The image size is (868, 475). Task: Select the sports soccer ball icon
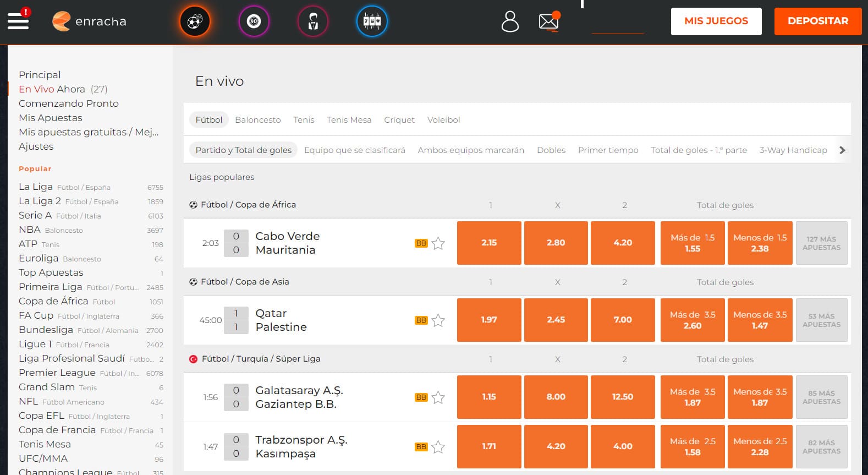point(195,21)
